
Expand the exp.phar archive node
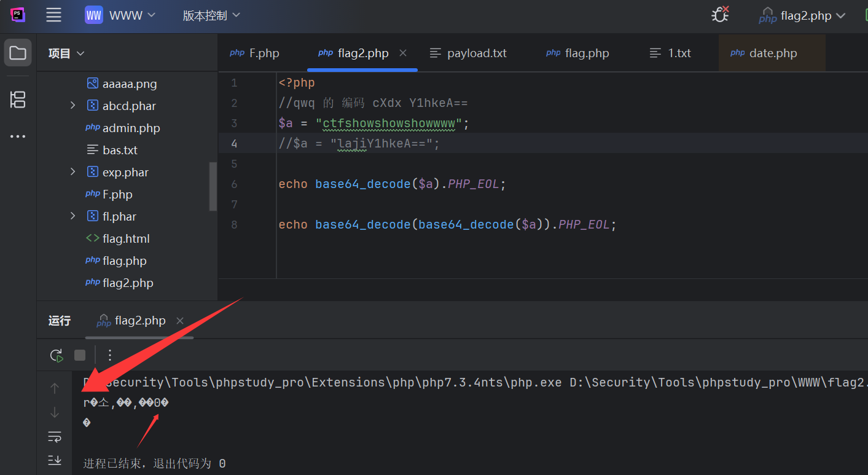click(72, 172)
